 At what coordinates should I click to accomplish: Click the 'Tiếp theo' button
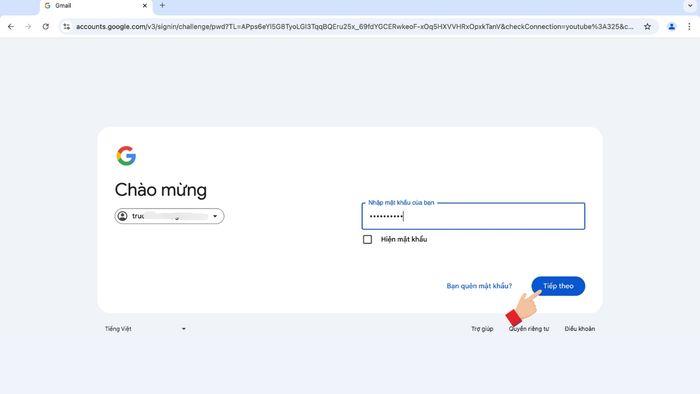[x=558, y=286]
